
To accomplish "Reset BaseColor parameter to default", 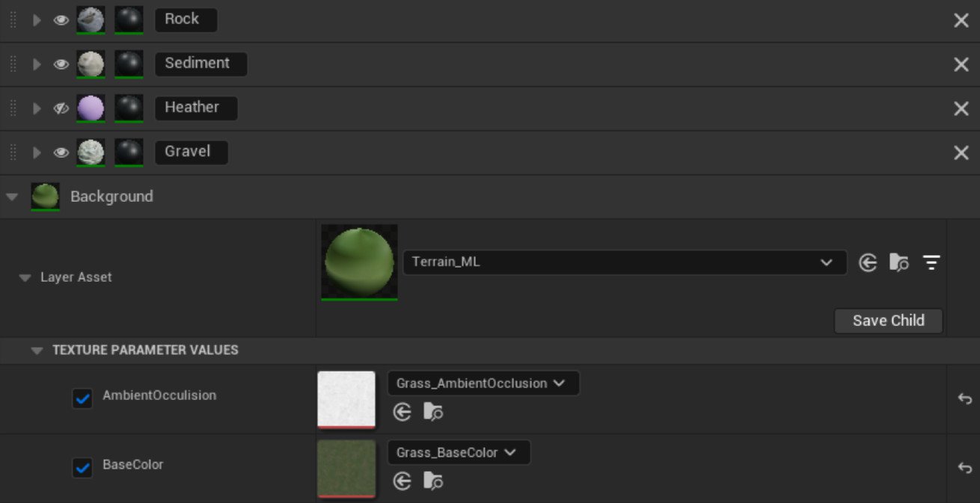I will click(964, 468).
